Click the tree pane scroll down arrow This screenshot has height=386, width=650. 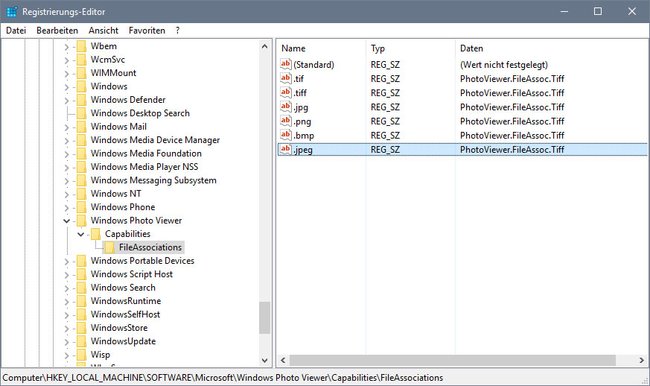click(x=264, y=360)
